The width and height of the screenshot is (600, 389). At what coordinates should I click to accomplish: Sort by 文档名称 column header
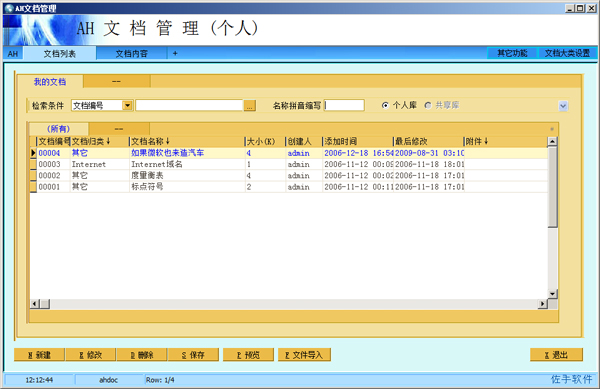coord(187,142)
